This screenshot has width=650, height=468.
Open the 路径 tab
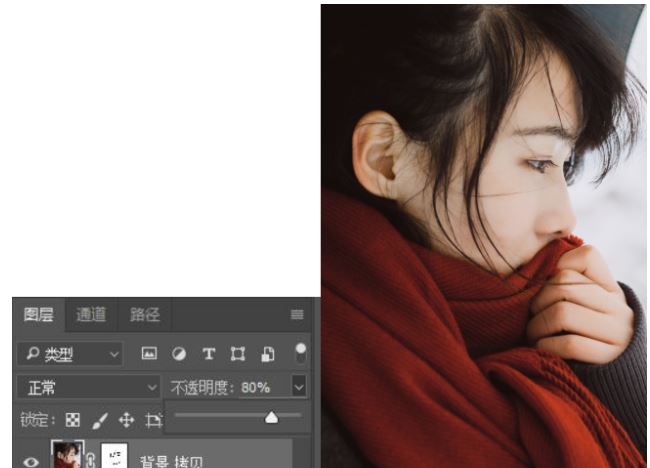coord(145,315)
